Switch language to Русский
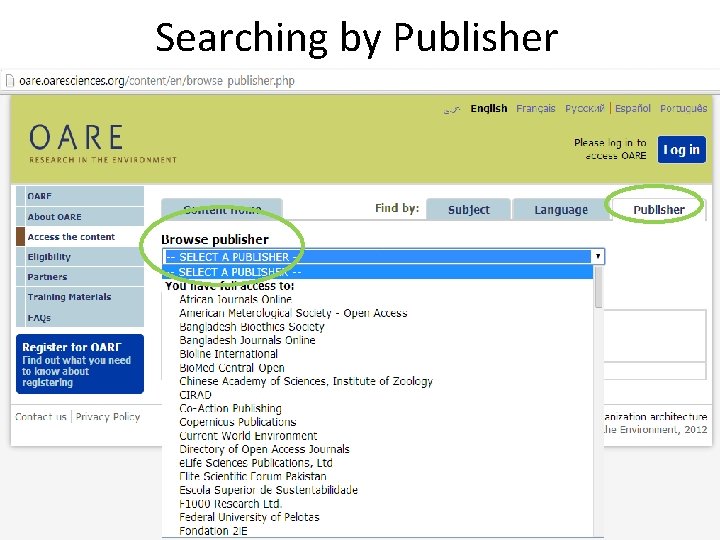Viewport: 720px width, 540px height. [584, 108]
